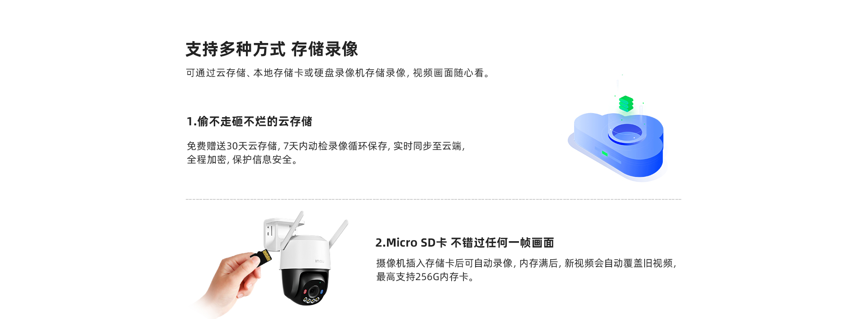Click the heading 1.偷不走砸不烂的云存储
The width and height of the screenshot is (868, 319).
point(250,121)
